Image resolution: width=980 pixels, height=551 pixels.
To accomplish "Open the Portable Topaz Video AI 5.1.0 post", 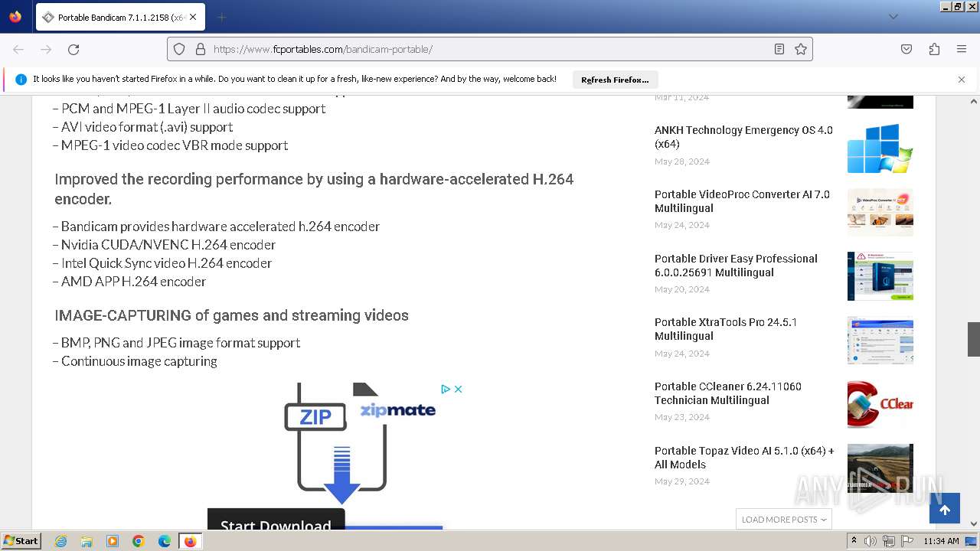I will 744,458.
